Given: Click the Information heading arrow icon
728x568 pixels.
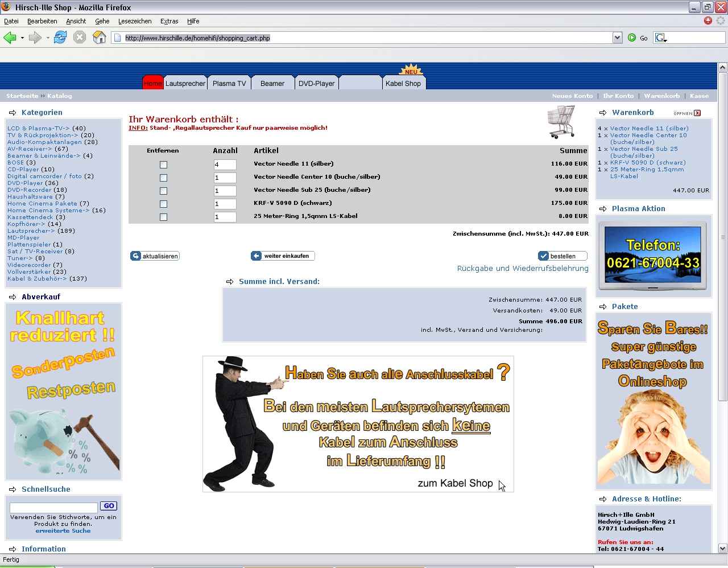Looking at the screenshot, I should (x=13, y=549).
